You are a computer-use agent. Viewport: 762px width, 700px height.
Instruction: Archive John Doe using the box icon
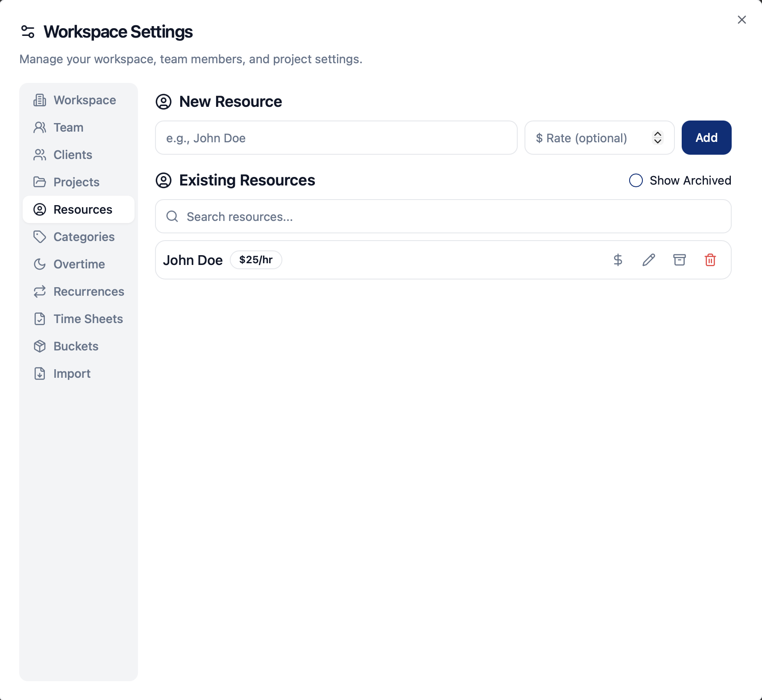(679, 260)
